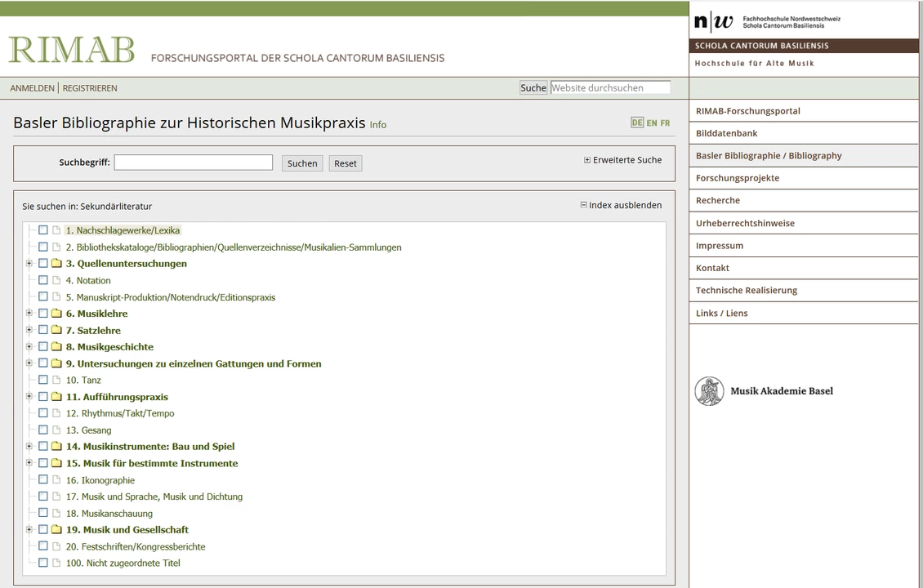The height and width of the screenshot is (588, 923).
Task: Click the Reset button
Action: click(x=346, y=163)
